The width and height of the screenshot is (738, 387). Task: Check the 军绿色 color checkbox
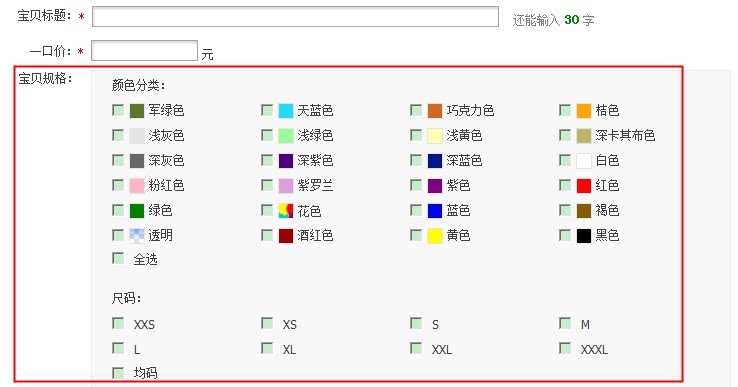pyautogui.click(x=118, y=110)
